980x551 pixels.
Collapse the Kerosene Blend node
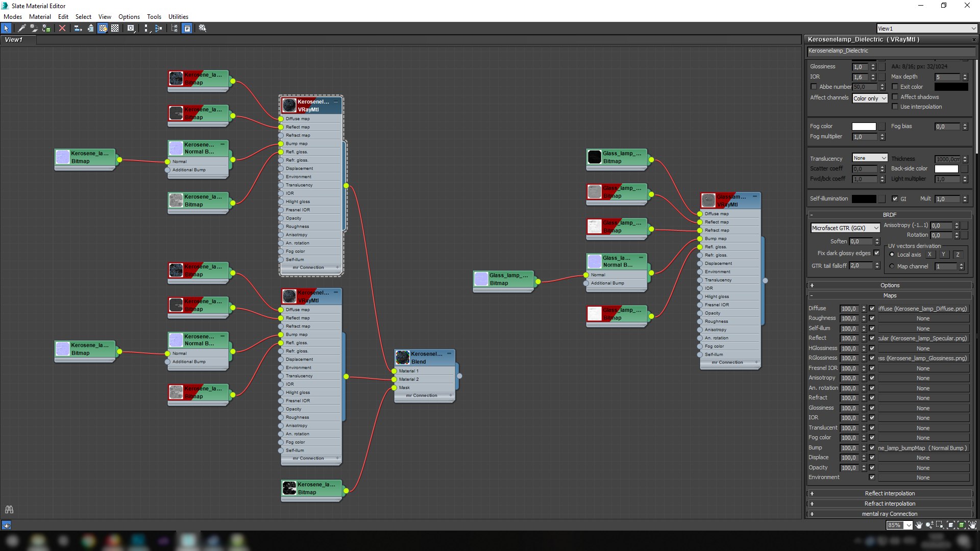point(449,354)
